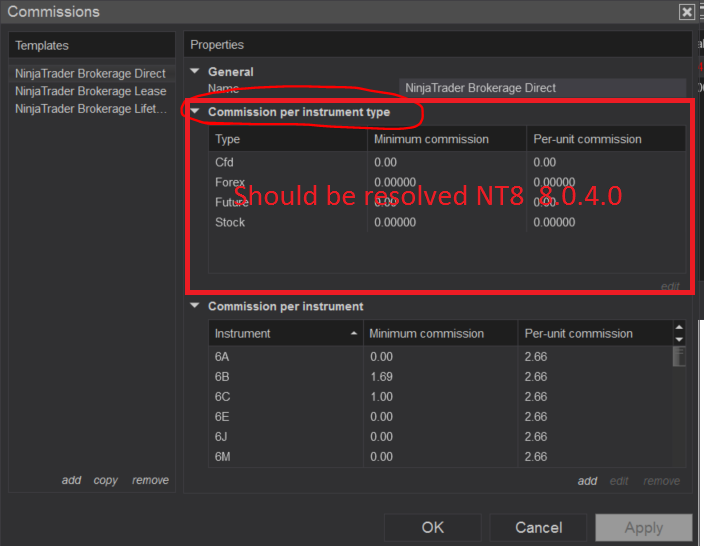The height and width of the screenshot is (548, 708).
Task: Select the 6A instrument row
Action: tap(441, 357)
